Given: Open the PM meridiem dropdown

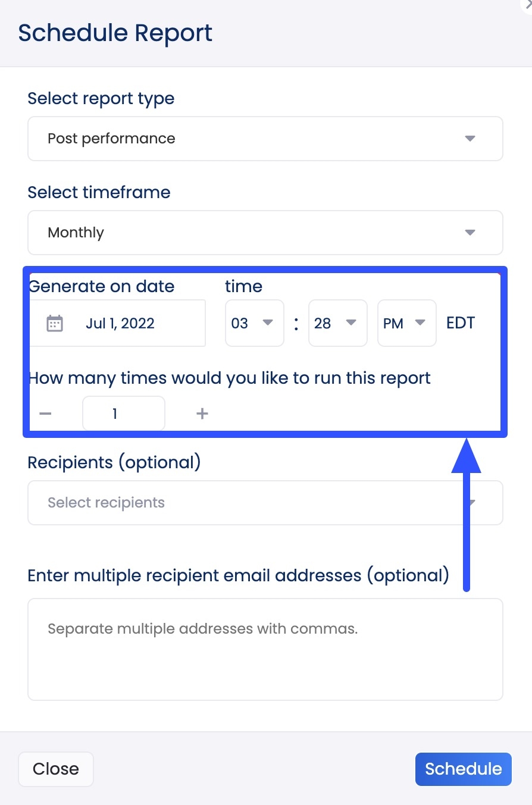Looking at the screenshot, I should pyautogui.click(x=406, y=323).
